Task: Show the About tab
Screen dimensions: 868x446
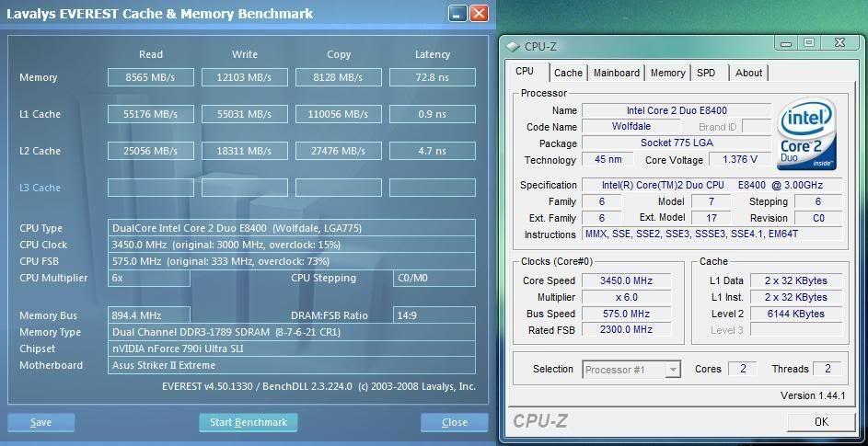Action: pos(748,73)
